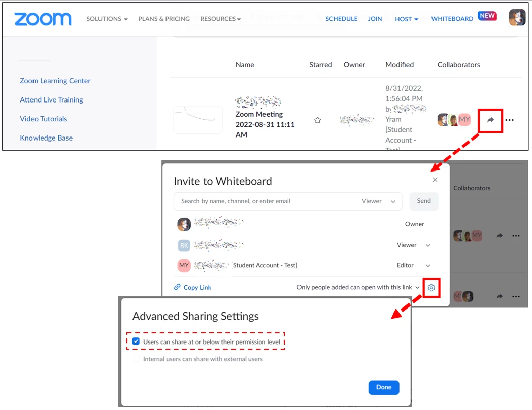
Task: Open the Viewer role dropdown in search field
Action: pyautogui.click(x=378, y=201)
